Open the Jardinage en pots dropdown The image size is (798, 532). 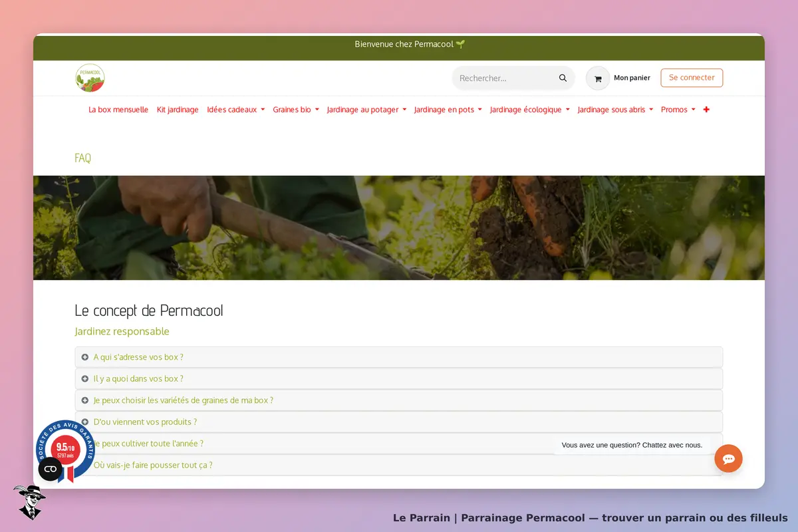click(x=448, y=110)
